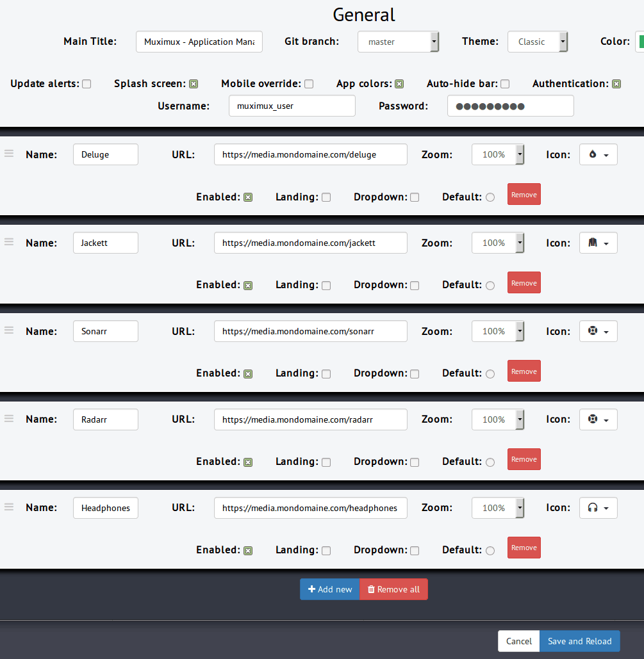
Task: Check Dropdown for Headphones
Action: (x=415, y=550)
